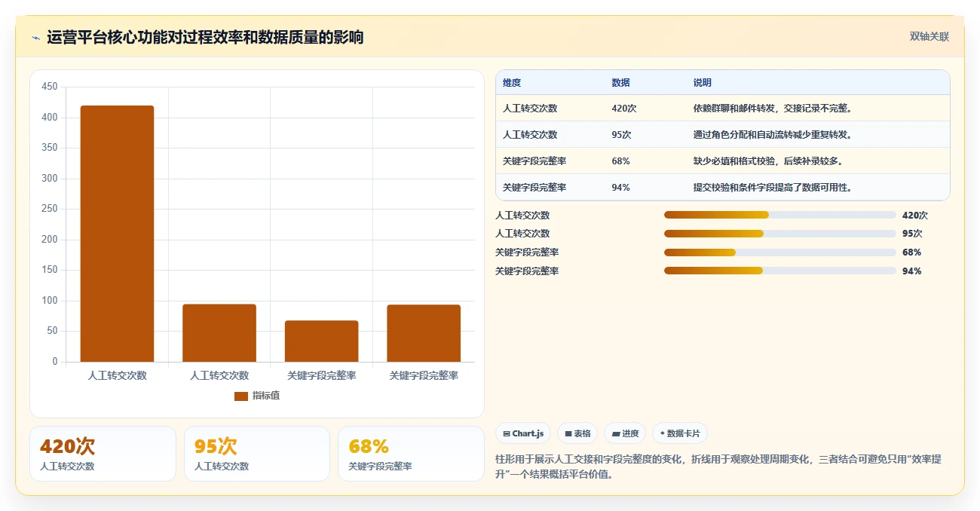This screenshot has width=980, height=511.
Task: Click description 依赖群聊和邮件转发，交接记录不完整。
Action: (x=773, y=109)
